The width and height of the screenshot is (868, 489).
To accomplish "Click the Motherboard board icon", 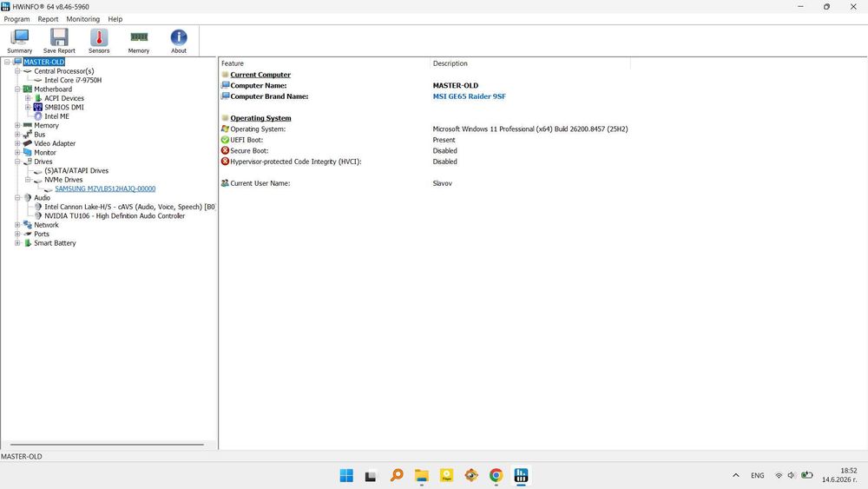I will coord(27,89).
